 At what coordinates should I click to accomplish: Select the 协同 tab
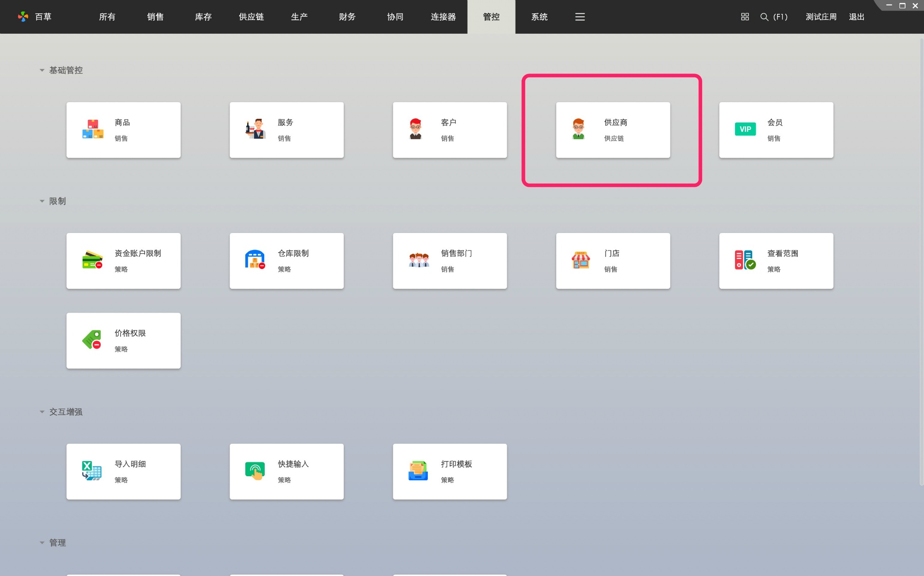(395, 17)
